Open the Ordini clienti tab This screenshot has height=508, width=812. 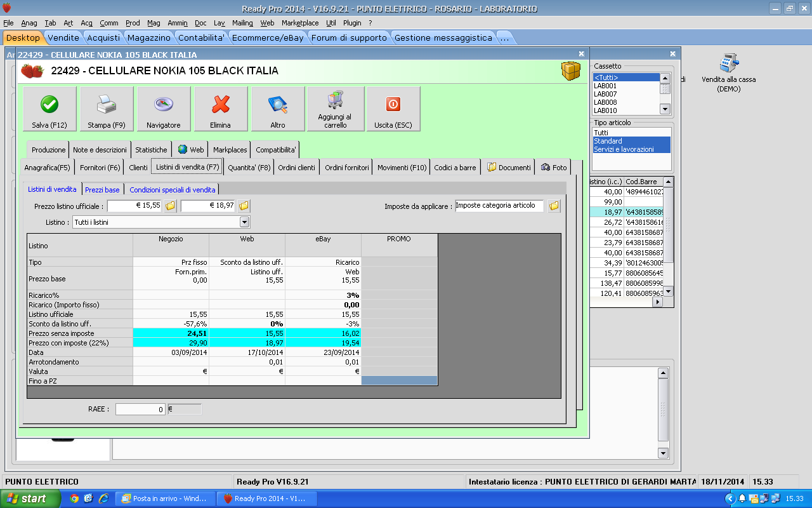[296, 168]
